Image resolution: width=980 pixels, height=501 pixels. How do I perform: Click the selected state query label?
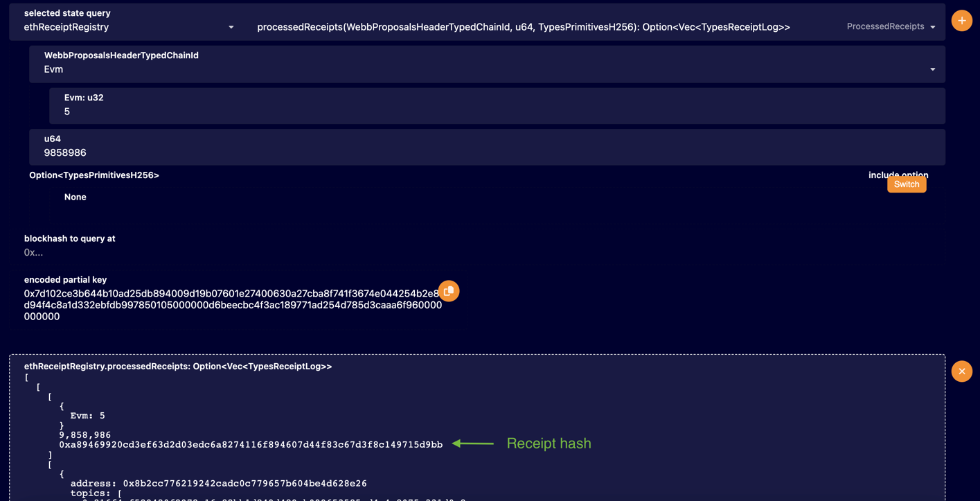point(67,13)
